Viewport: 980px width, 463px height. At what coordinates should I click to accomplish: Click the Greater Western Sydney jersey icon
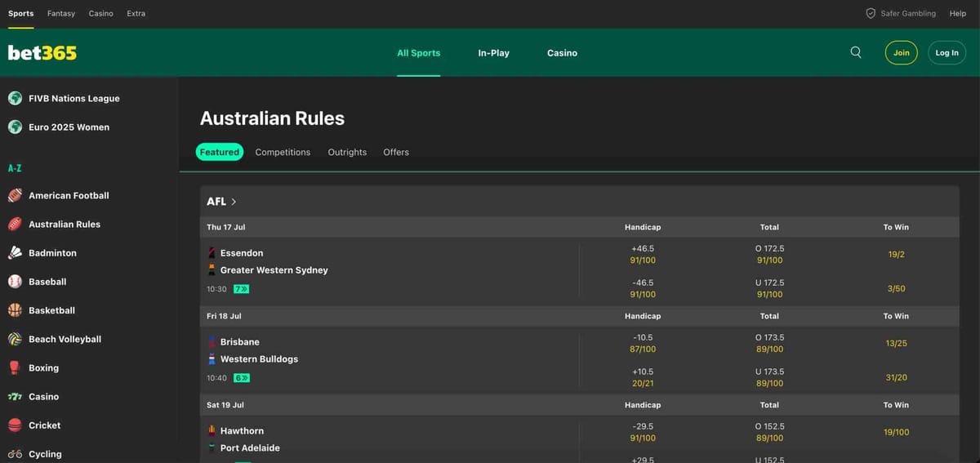[x=212, y=269]
